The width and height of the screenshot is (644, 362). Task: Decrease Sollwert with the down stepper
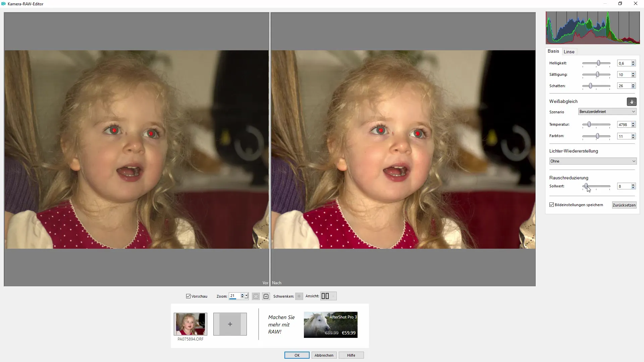click(x=633, y=188)
